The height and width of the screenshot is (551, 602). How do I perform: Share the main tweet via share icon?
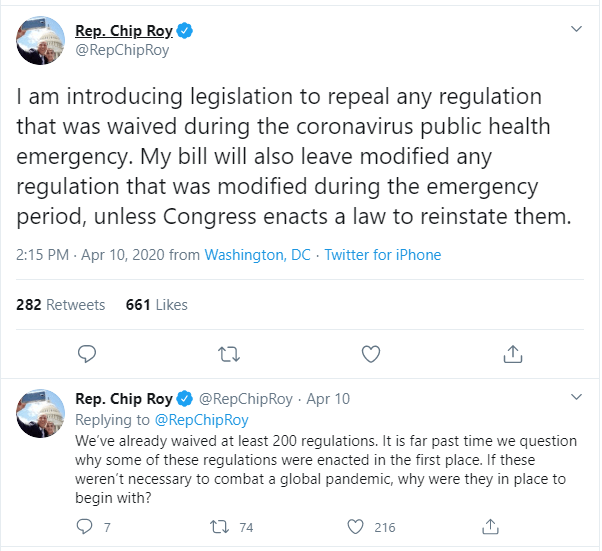513,354
